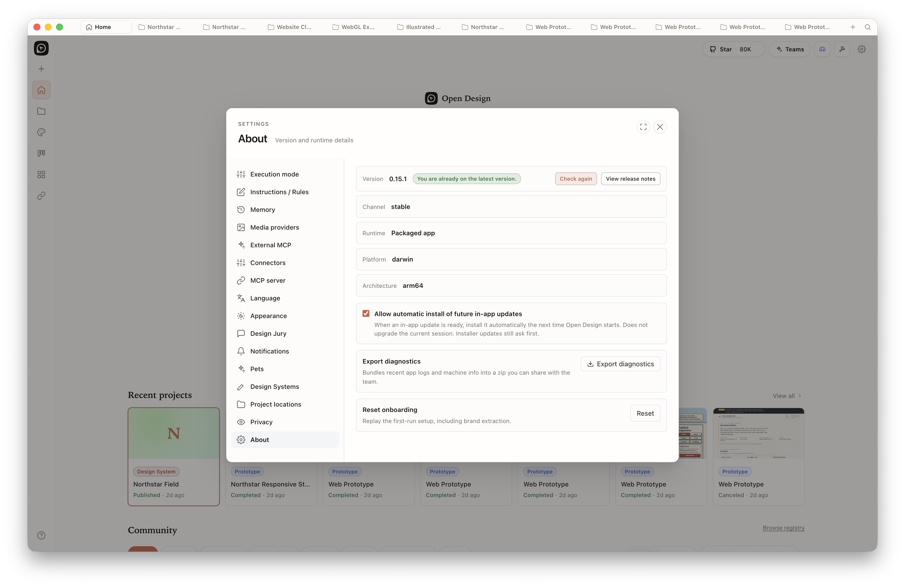The height and width of the screenshot is (588, 905).
Task: Click the Teams button
Action: [790, 49]
